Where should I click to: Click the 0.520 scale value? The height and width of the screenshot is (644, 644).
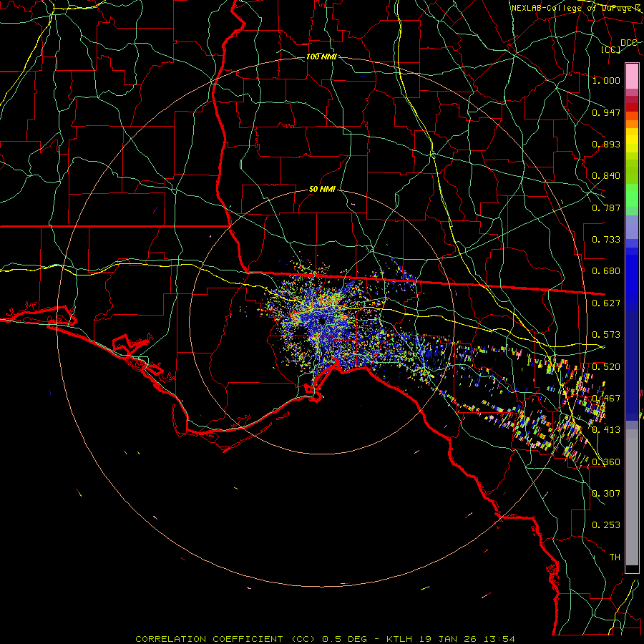[x=606, y=367]
